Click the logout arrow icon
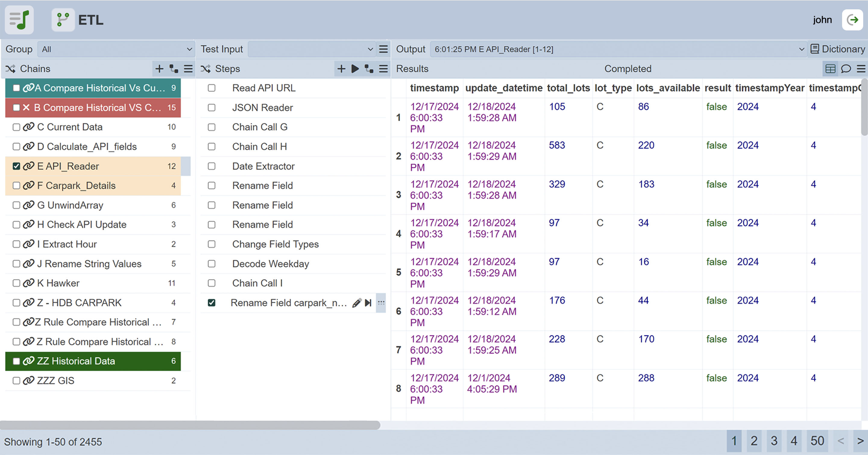Image resolution: width=868 pixels, height=455 pixels. [853, 20]
